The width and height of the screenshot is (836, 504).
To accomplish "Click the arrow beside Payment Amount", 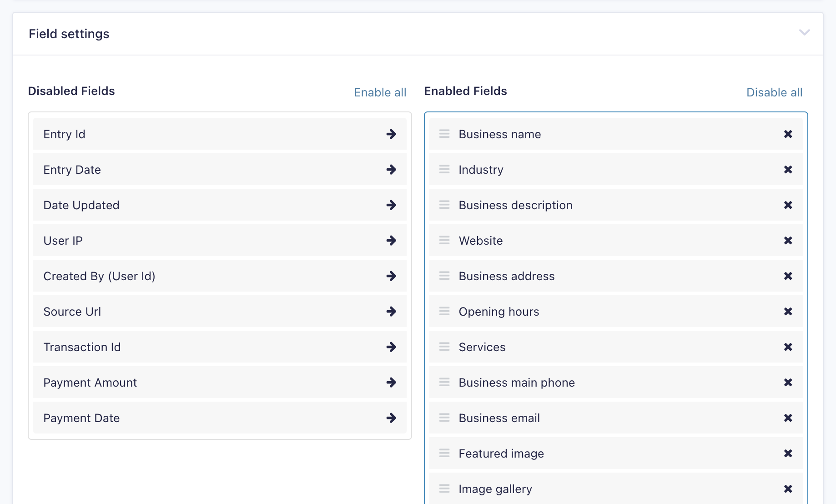I will (391, 382).
